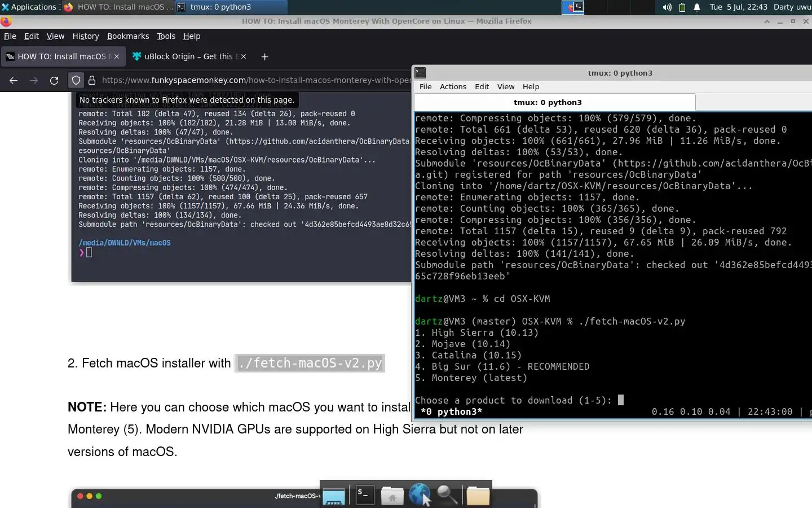Open Firefox File menu

[10, 36]
